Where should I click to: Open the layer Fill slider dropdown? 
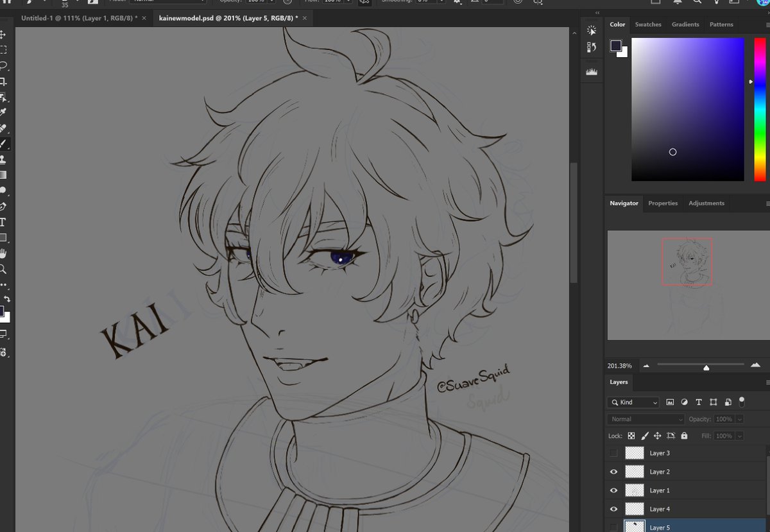pos(740,436)
